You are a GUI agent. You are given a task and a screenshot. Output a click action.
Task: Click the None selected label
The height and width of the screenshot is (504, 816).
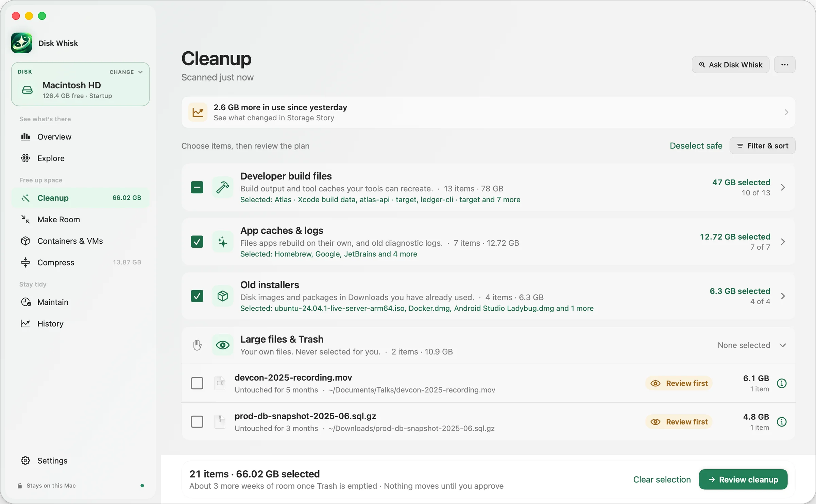click(744, 345)
